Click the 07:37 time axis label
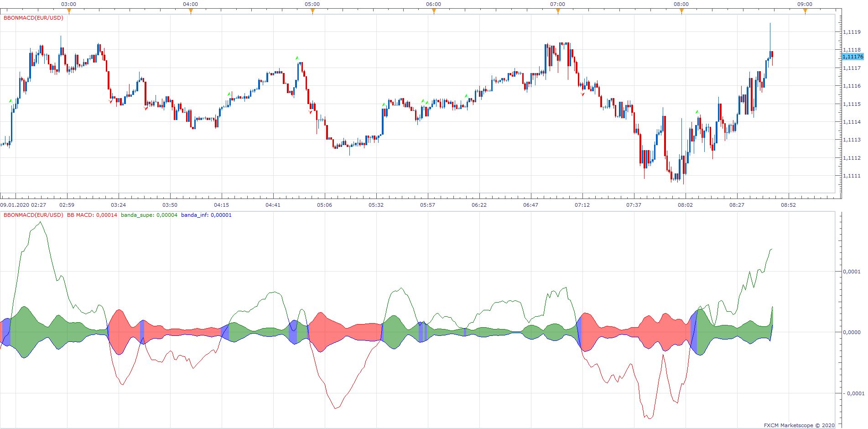 [x=634, y=205]
